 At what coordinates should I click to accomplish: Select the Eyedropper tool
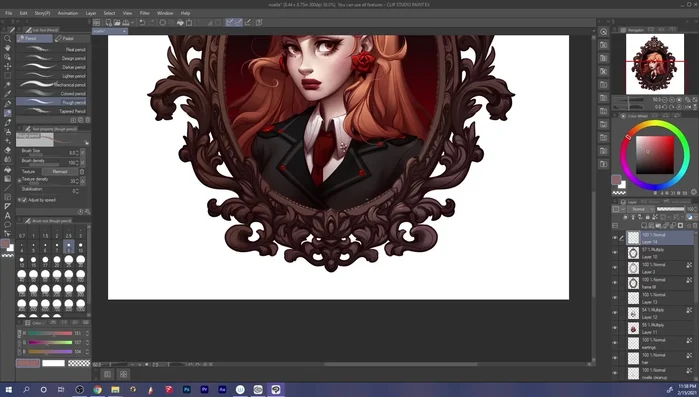coord(7,94)
